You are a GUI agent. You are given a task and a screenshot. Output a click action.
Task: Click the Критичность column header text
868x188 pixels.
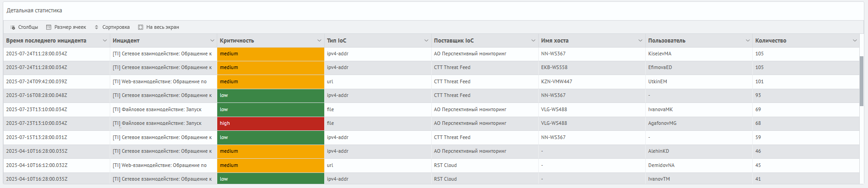click(237, 41)
